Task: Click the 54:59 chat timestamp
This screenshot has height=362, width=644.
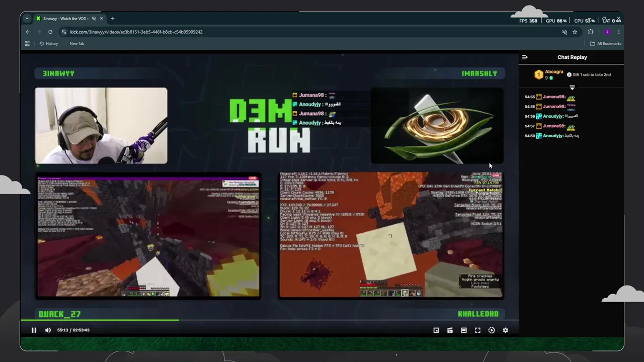Action: pyautogui.click(x=530, y=136)
